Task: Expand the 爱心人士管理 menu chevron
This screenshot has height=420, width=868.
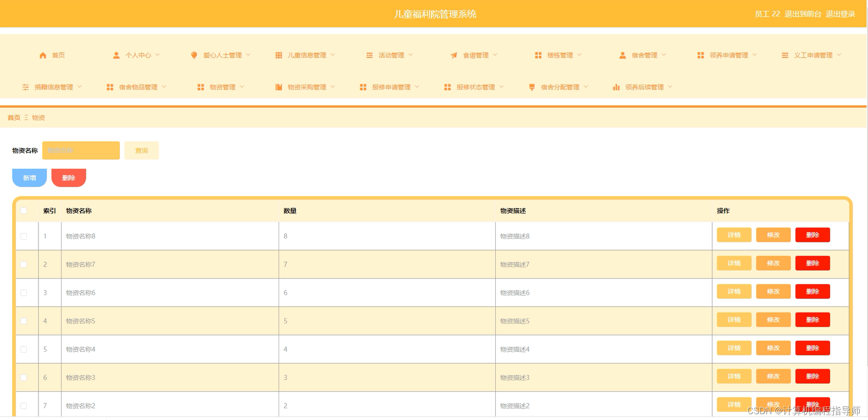Action: pos(248,55)
